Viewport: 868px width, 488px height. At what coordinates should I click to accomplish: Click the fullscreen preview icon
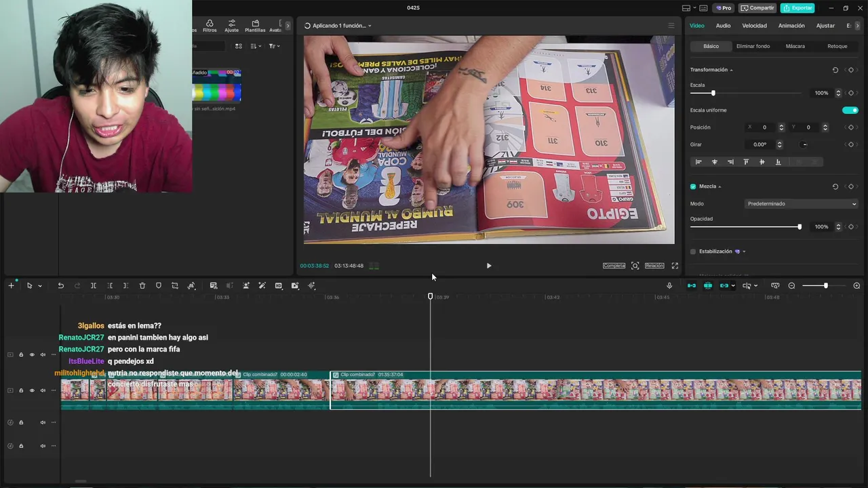675,266
